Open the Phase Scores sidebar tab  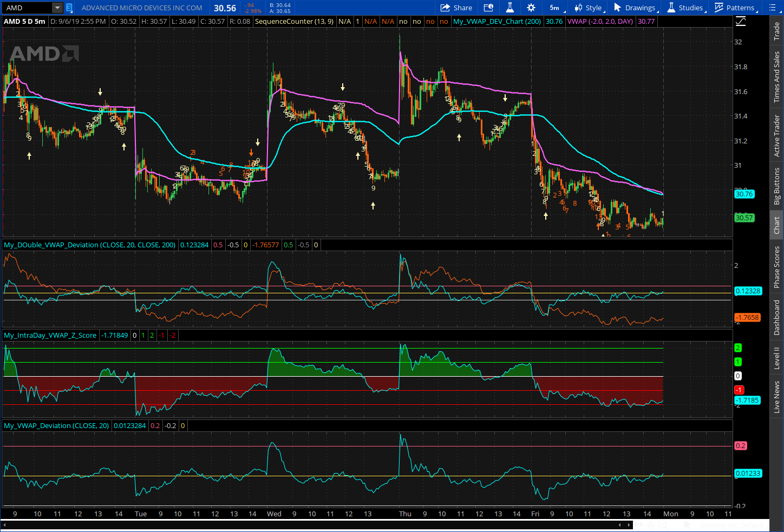pyautogui.click(x=777, y=267)
